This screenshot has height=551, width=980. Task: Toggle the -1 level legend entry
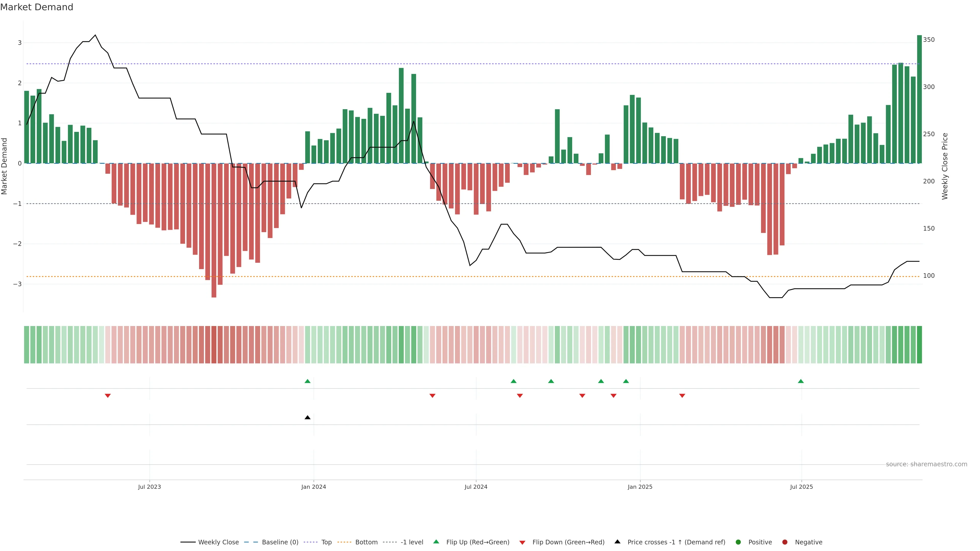[412, 542]
